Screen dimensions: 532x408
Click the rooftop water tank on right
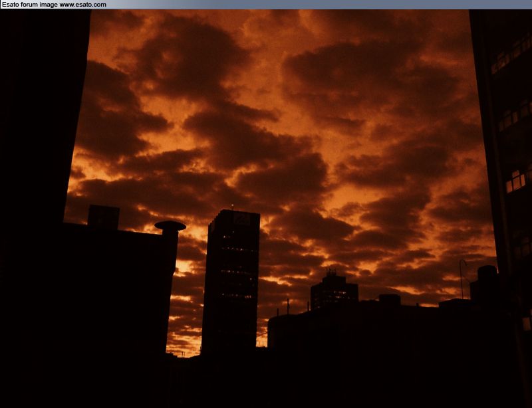pos(487,272)
